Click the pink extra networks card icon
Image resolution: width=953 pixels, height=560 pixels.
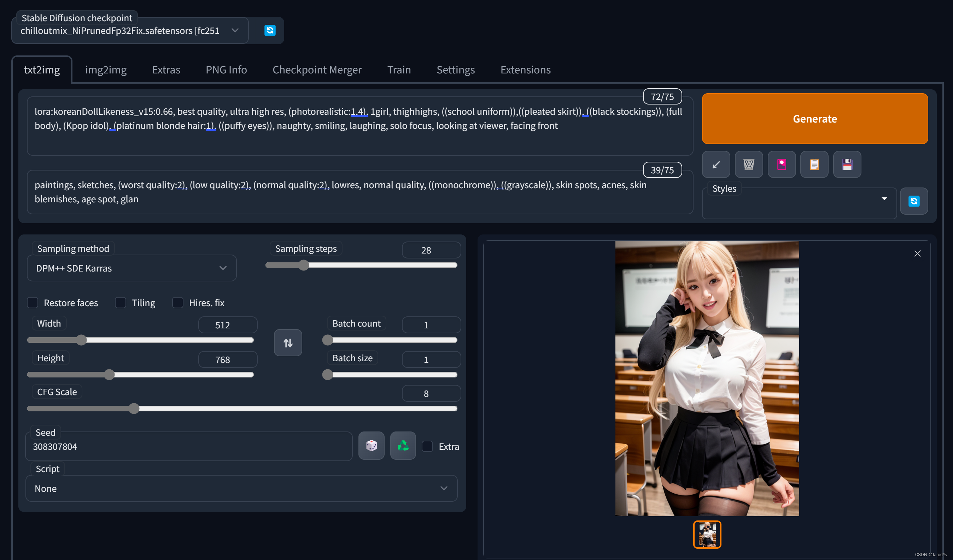point(781,165)
